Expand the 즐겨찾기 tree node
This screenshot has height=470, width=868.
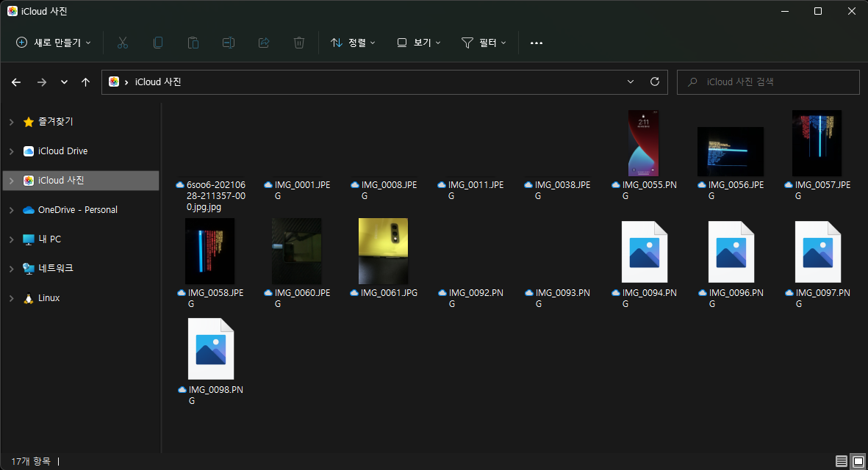click(x=12, y=122)
